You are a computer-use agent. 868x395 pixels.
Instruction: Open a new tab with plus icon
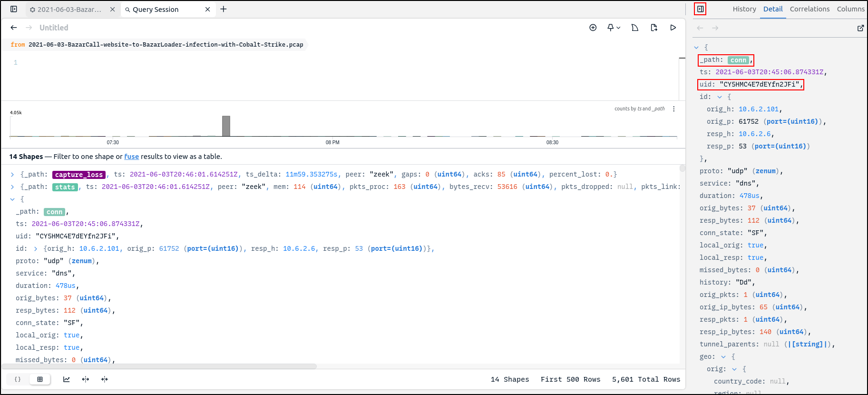point(224,9)
